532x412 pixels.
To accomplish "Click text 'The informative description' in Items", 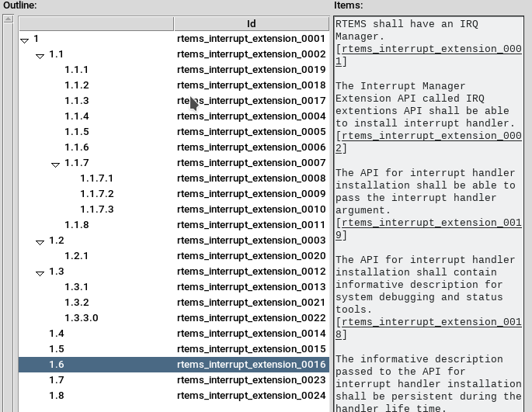I will pos(419,359).
